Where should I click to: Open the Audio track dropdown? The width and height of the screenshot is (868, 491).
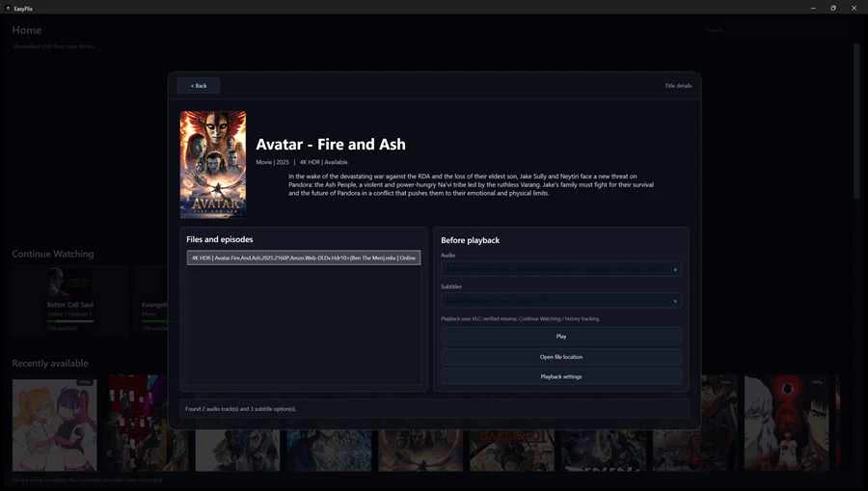coord(560,269)
